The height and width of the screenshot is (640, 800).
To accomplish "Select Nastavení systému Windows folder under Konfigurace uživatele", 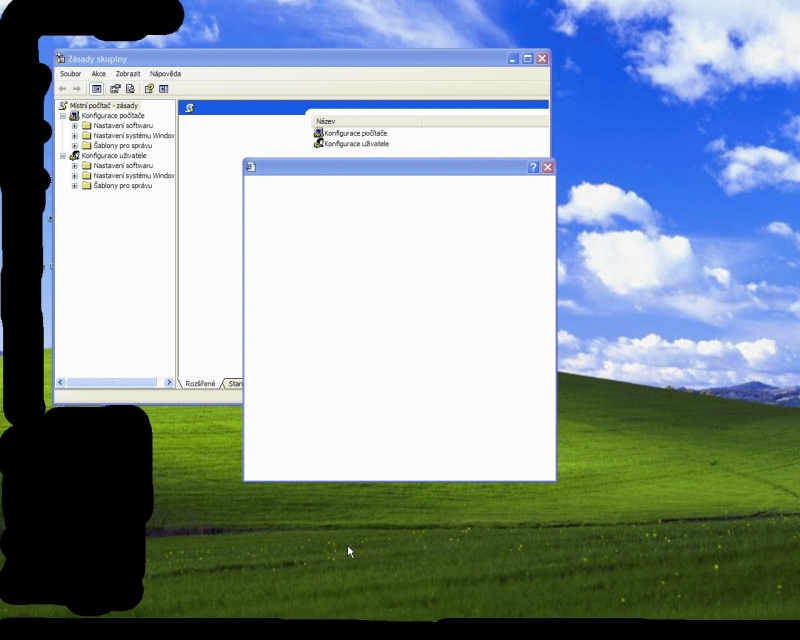I will (134, 176).
